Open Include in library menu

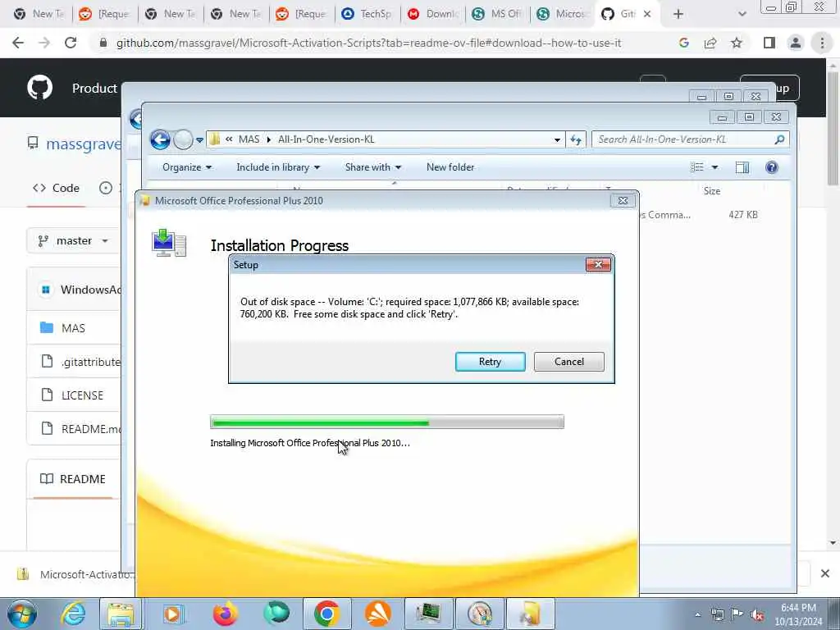click(x=278, y=167)
